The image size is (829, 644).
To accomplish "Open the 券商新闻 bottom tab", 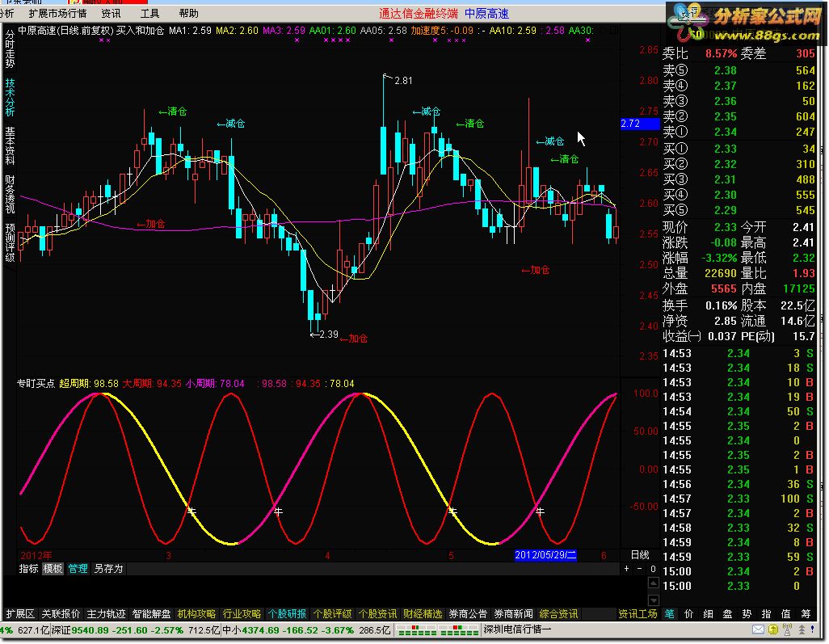I will (513, 614).
